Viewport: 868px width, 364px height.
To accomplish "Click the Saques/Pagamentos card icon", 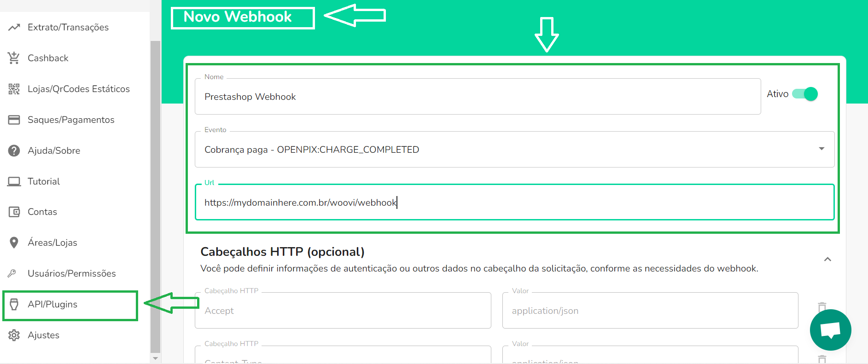I will pyautogui.click(x=14, y=120).
